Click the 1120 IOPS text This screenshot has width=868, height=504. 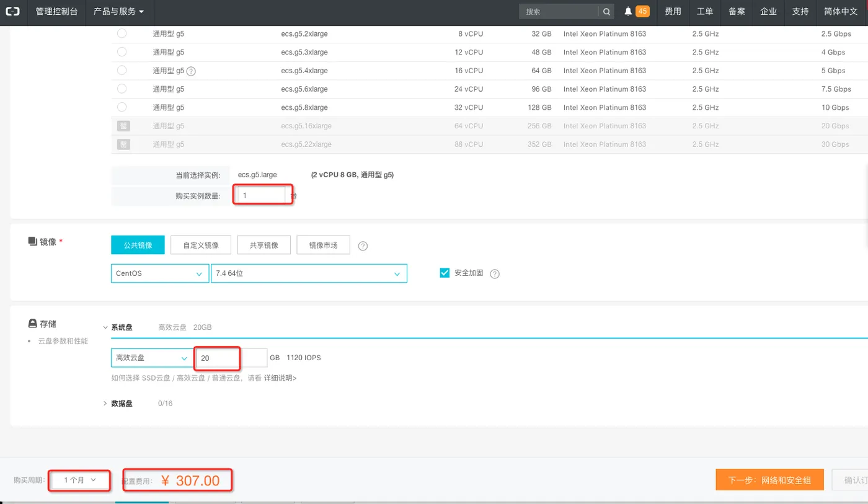[304, 358]
